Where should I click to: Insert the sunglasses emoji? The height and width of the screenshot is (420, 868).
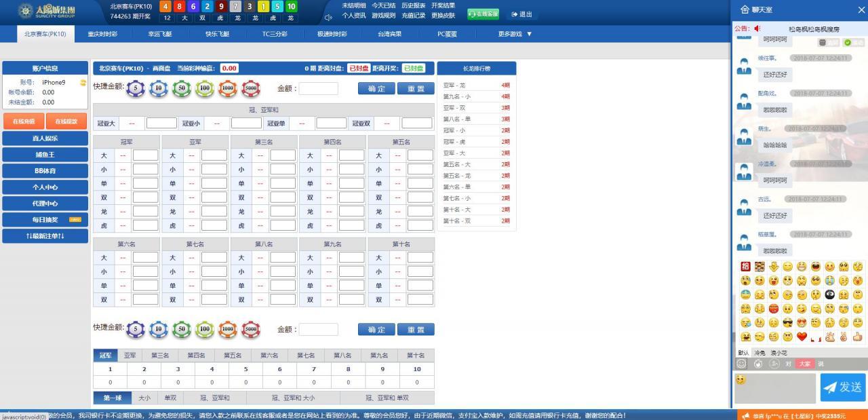tap(787, 322)
